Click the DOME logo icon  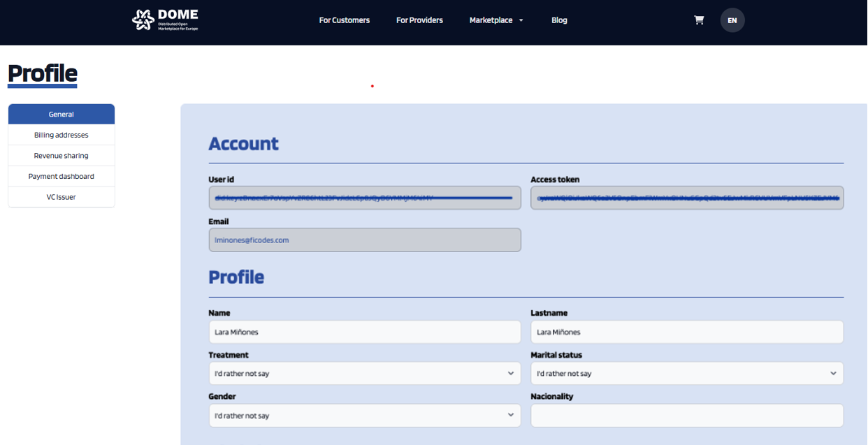pos(143,20)
